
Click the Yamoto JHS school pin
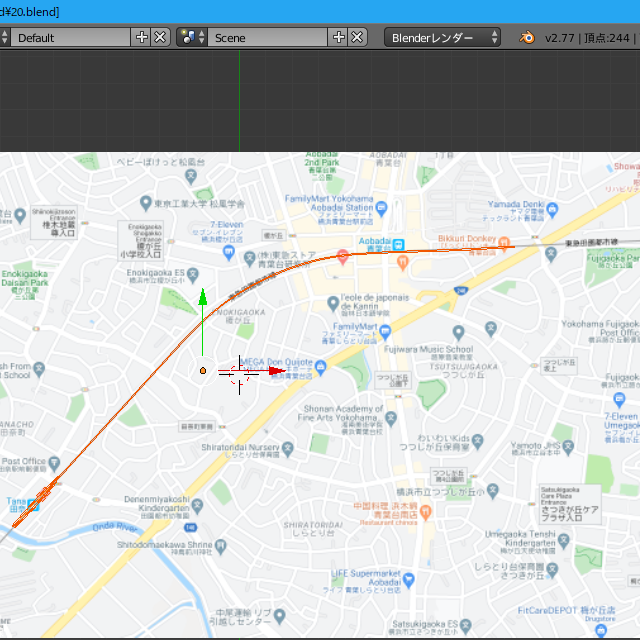568,447
